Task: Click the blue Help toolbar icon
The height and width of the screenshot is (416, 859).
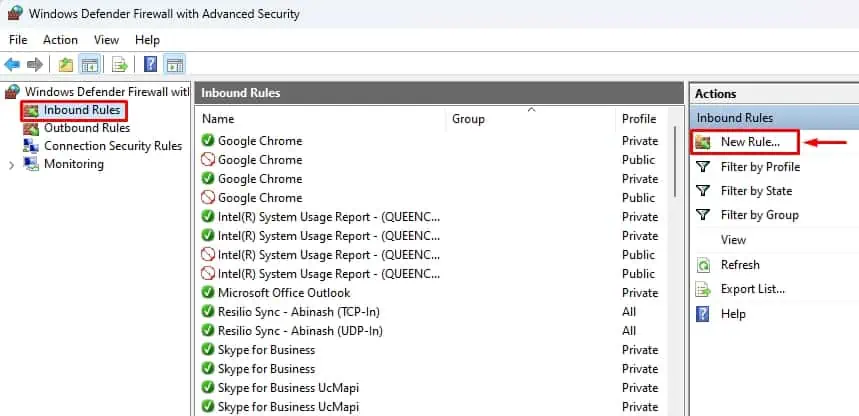Action: pos(150,65)
